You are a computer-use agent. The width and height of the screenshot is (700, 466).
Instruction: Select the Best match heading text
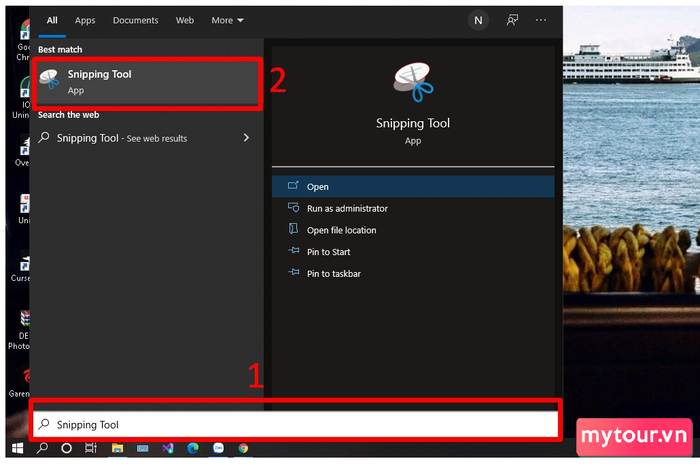point(60,50)
